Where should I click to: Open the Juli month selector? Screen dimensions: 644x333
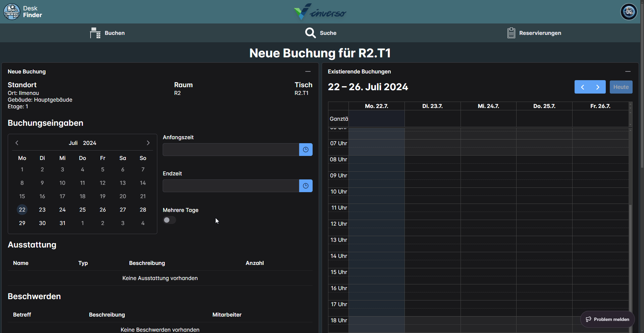(x=73, y=143)
